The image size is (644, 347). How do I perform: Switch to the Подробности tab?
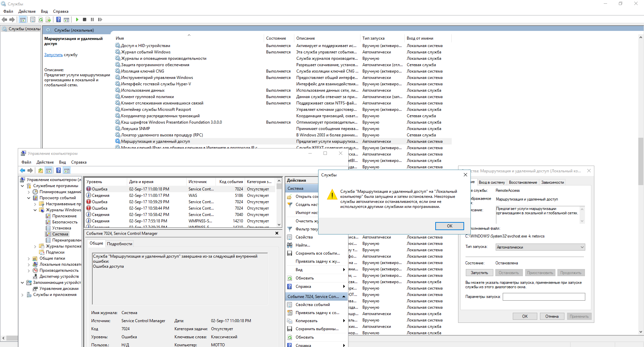(x=119, y=244)
